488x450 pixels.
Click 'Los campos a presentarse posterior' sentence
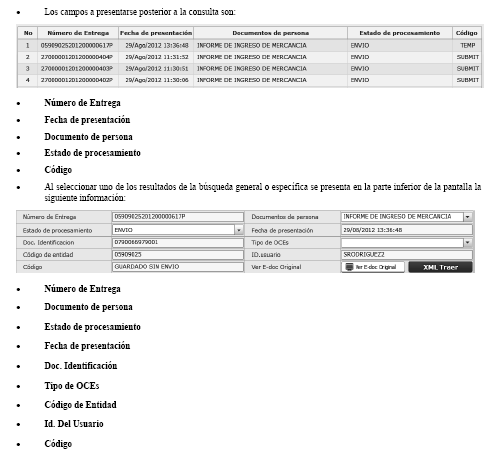140,12
